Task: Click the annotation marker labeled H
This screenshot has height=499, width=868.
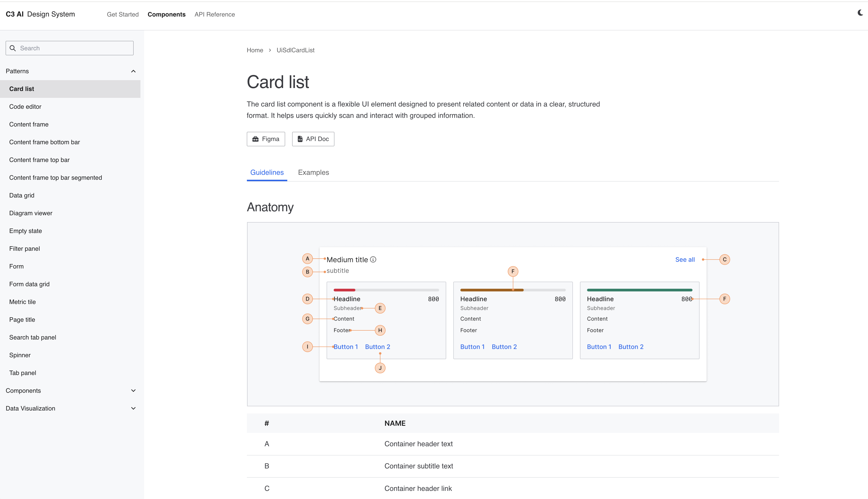Action: click(x=380, y=330)
